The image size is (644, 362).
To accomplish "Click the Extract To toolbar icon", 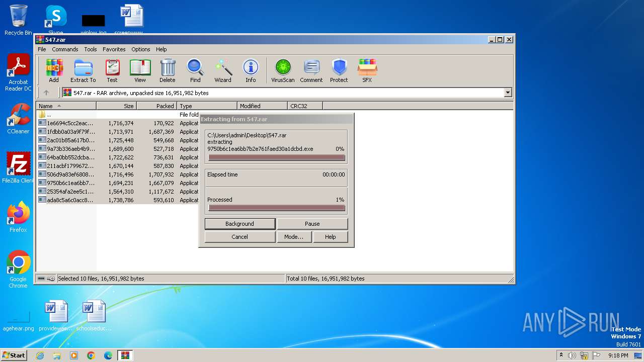I will click(83, 70).
